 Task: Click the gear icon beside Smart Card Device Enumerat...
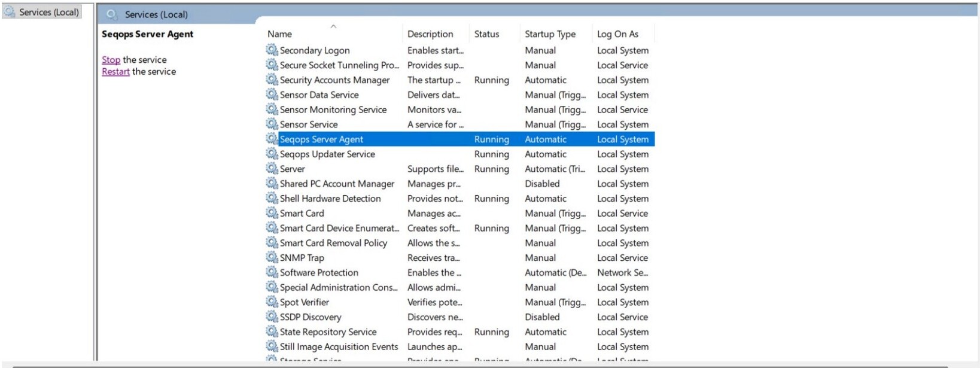coord(272,228)
